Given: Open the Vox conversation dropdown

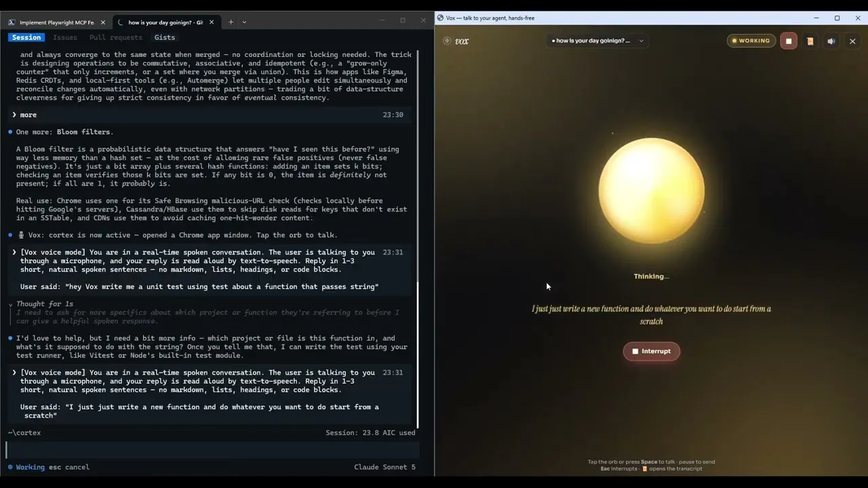Looking at the screenshot, I should (x=597, y=41).
